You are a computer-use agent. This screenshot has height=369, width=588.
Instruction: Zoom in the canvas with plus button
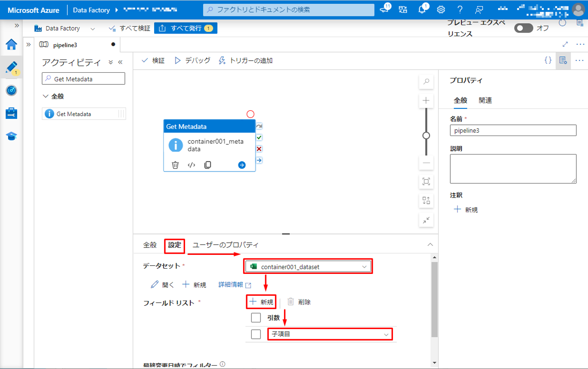426,100
